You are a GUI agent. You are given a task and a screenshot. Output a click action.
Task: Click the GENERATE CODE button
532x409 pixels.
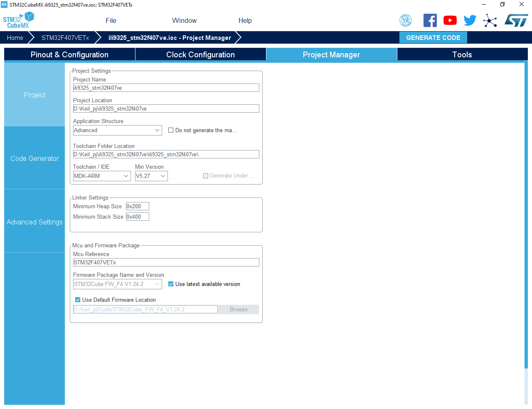click(433, 37)
